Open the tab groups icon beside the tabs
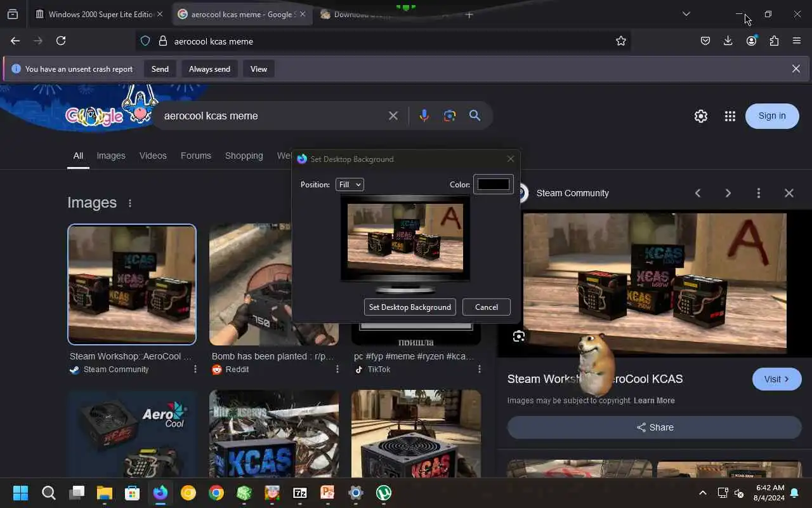 point(13,14)
